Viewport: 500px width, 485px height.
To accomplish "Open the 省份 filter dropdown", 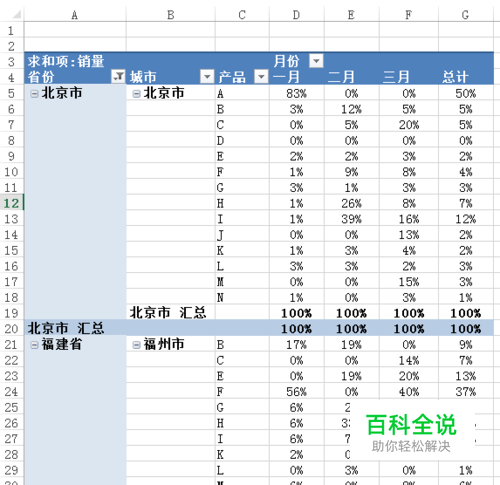I will coord(118,77).
